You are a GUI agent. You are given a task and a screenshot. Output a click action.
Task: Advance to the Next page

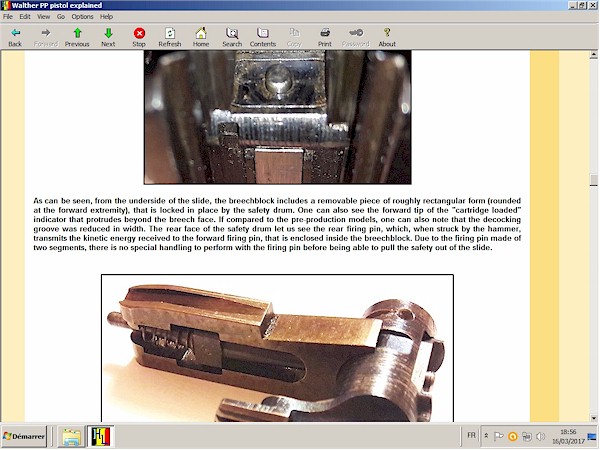(108, 37)
